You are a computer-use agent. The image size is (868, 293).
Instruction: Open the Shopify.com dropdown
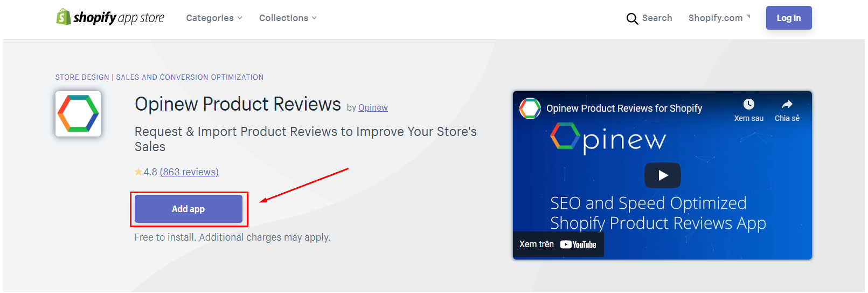tap(719, 18)
